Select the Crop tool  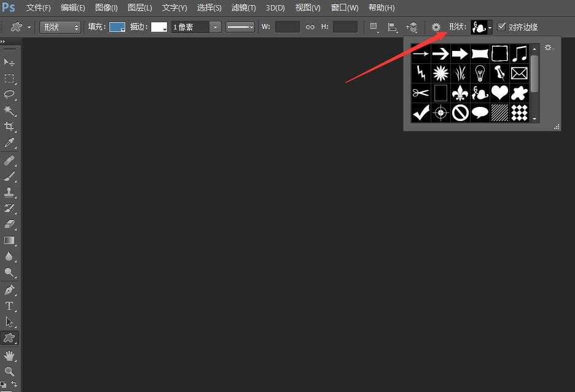click(9, 126)
